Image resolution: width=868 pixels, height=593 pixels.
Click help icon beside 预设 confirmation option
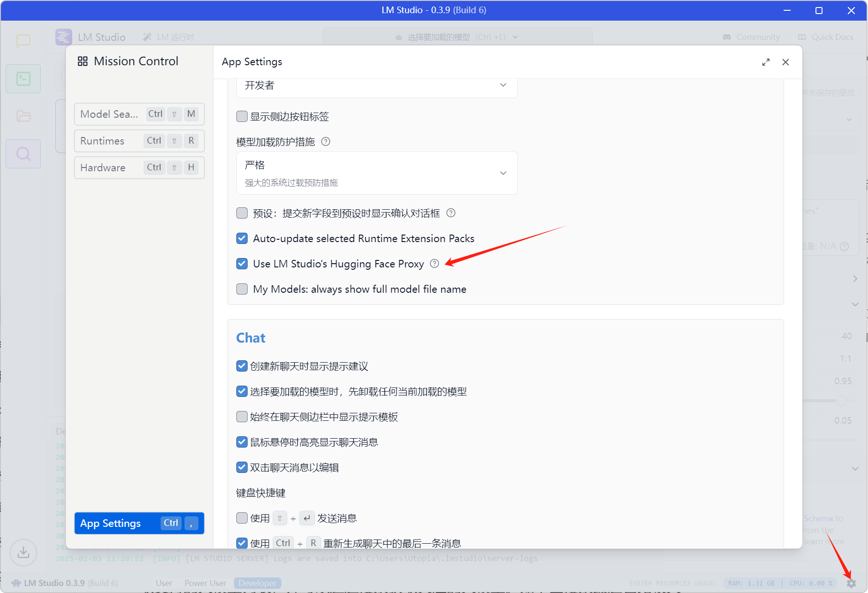point(451,213)
